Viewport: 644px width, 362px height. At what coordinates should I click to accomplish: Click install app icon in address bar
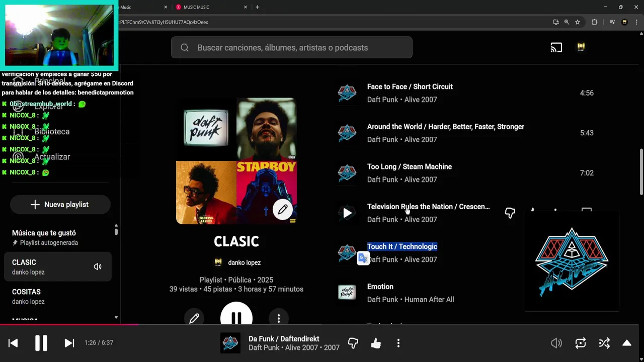click(x=555, y=22)
